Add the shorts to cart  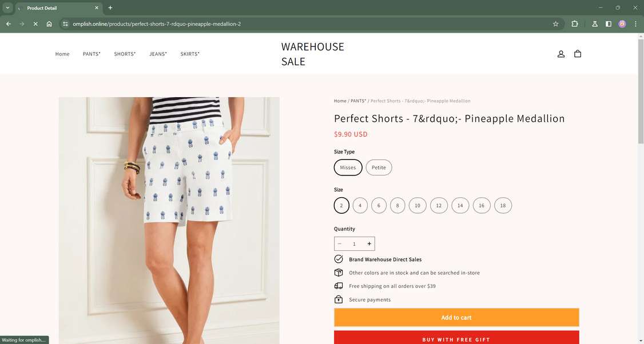click(456, 318)
